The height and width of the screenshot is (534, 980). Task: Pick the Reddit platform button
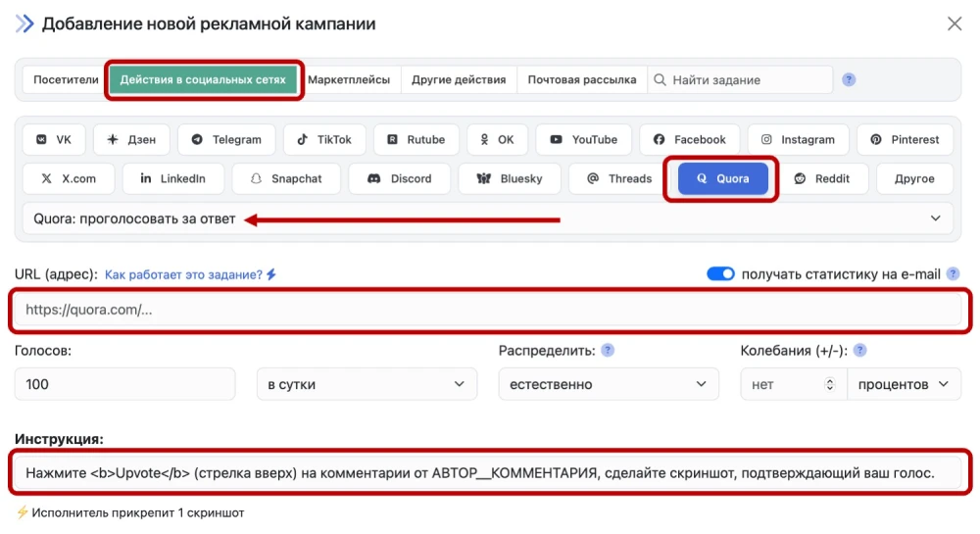pyautogui.click(x=822, y=178)
